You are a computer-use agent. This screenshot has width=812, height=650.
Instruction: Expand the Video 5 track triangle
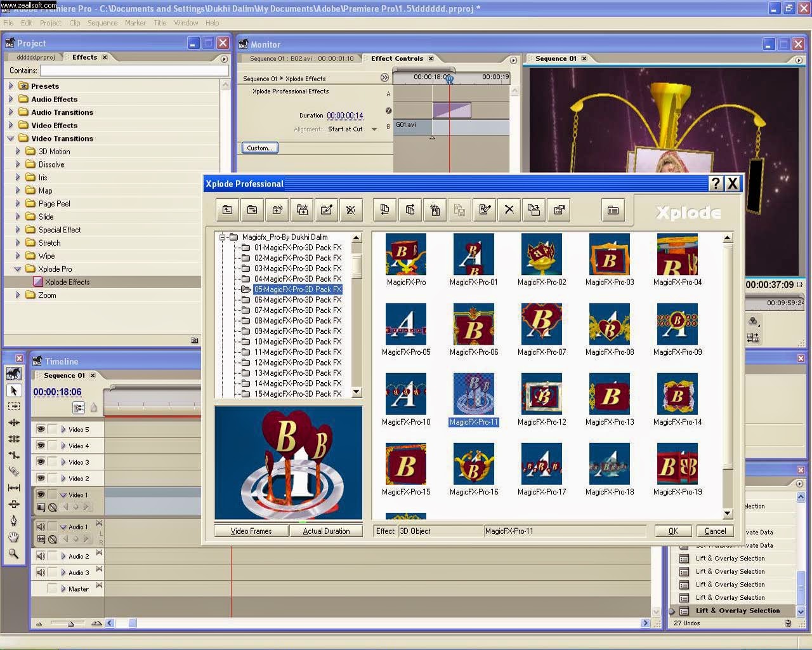pos(63,430)
